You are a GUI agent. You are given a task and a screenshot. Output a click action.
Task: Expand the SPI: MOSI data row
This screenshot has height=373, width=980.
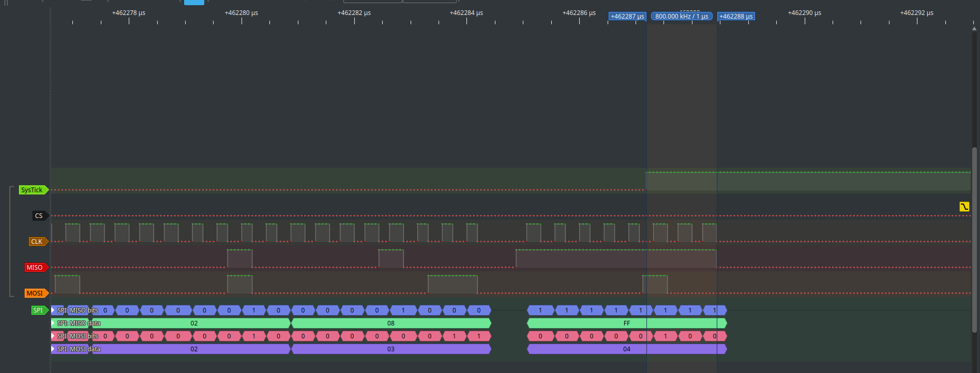(x=53, y=349)
